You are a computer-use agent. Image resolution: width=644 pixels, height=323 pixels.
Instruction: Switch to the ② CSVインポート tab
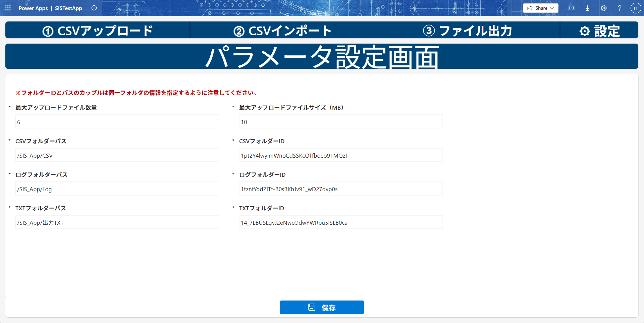282,31
